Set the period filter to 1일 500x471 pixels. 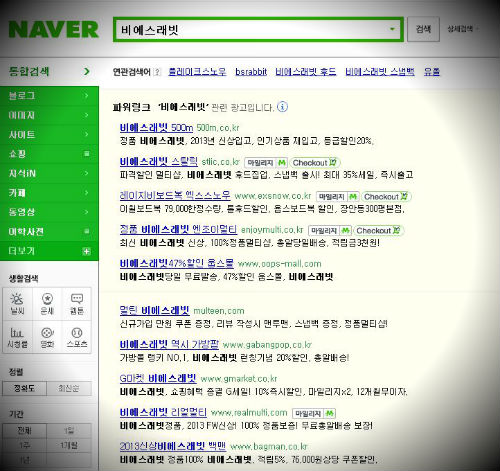click(69, 431)
